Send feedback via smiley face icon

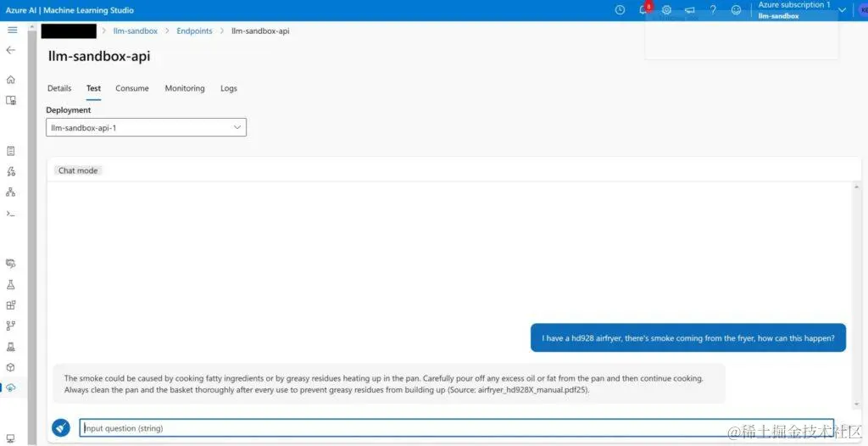[736, 10]
